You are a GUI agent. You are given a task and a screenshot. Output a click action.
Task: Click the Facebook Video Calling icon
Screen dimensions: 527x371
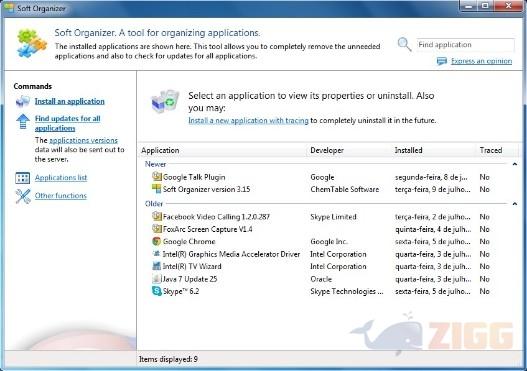tap(157, 216)
